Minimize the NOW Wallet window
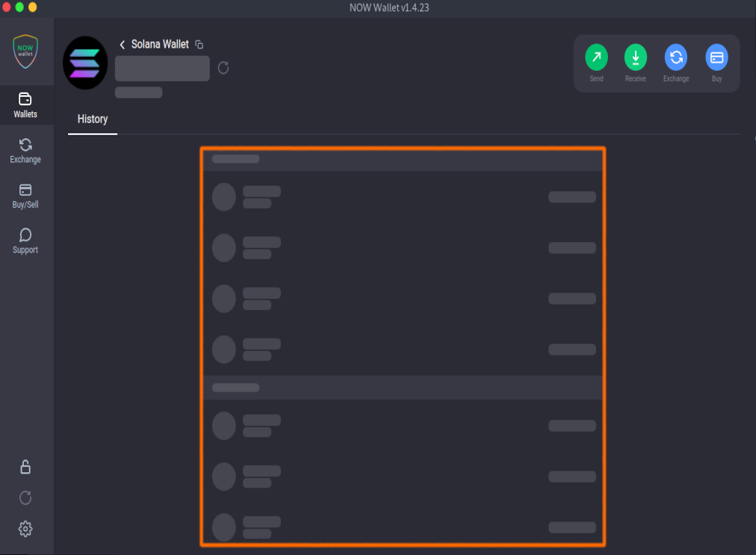The width and height of the screenshot is (756, 555). pyautogui.click(x=19, y=7)
